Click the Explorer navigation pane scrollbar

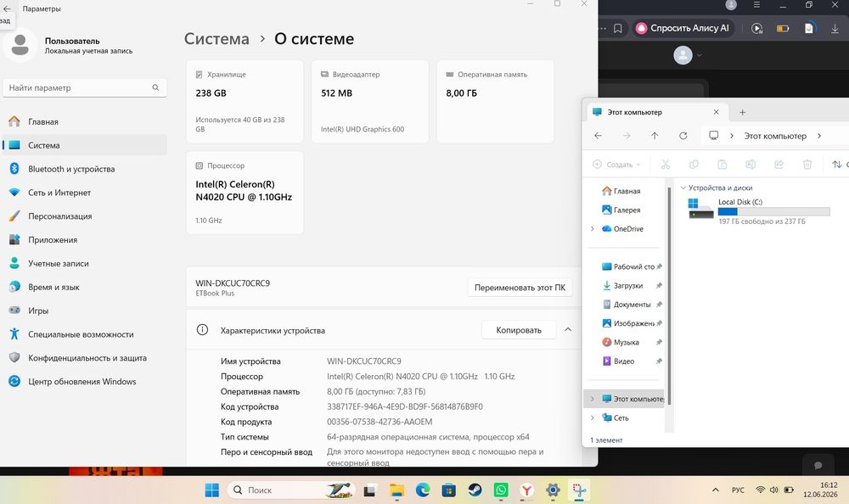(x=669, y=295)
